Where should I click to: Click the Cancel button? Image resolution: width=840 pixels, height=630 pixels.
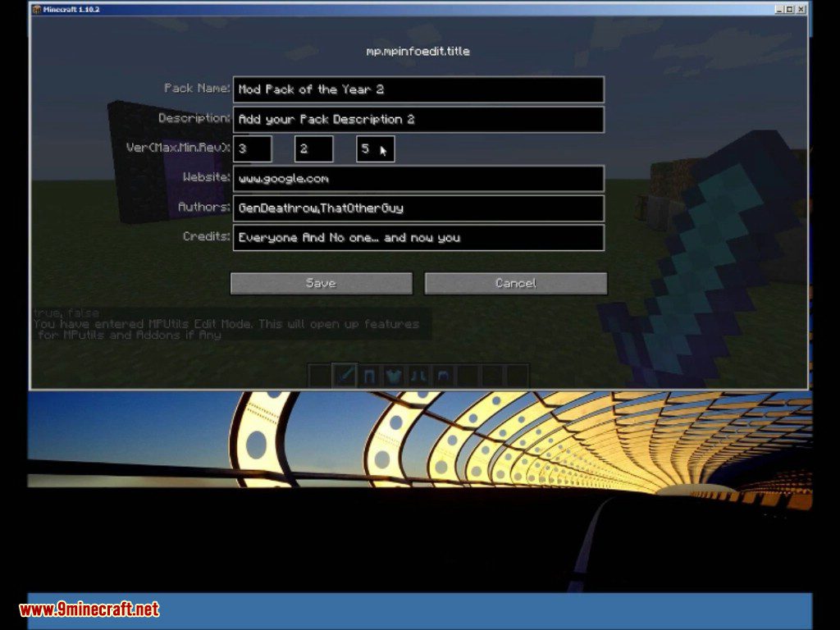tap(516, 283)
